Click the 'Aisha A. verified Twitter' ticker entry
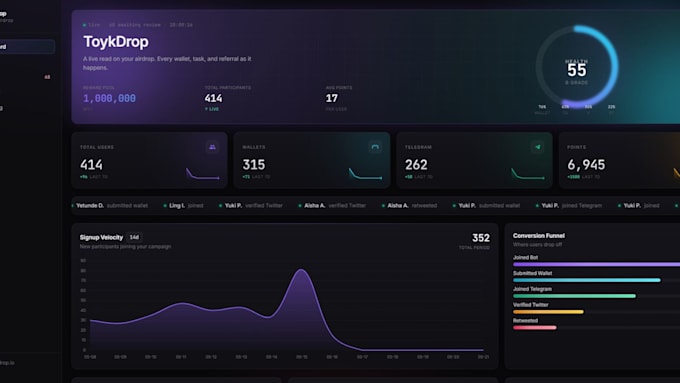680x383 pixels. coord(332,206)
